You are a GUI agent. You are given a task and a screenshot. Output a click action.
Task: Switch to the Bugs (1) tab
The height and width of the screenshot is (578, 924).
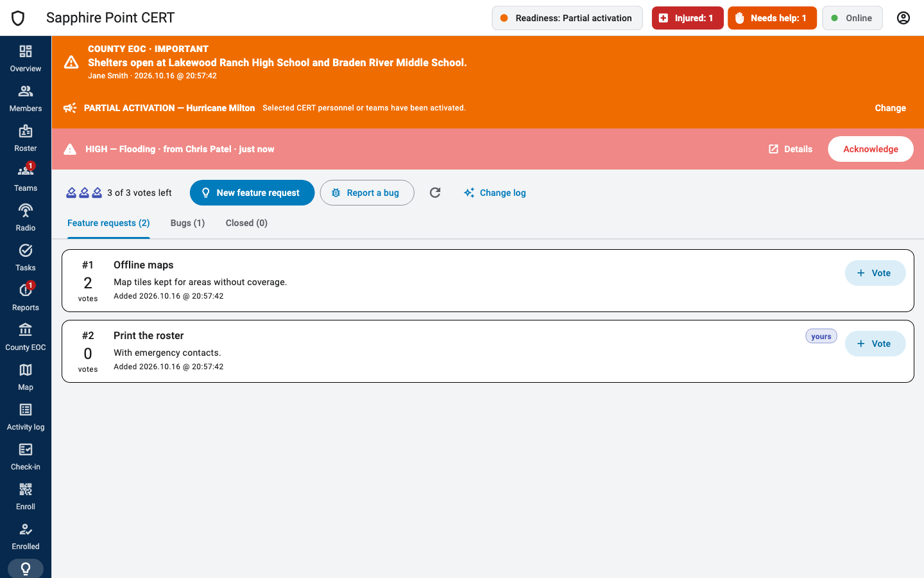[x=187, y=223]
